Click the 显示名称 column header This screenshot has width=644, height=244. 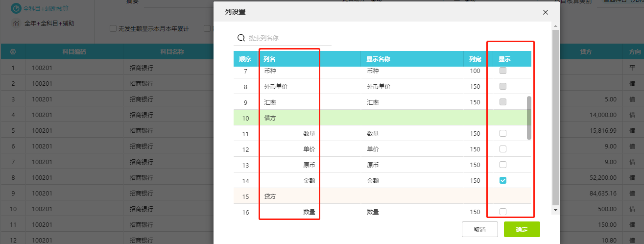(x=412, y=59)
